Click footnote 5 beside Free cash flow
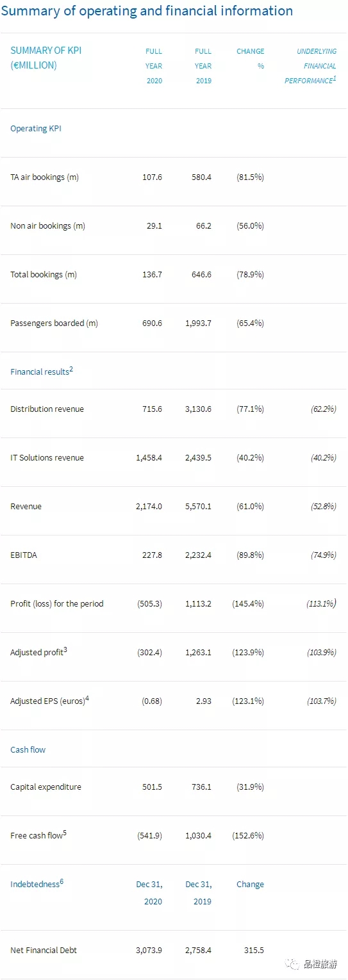348x980 pixels. (65, 833)
